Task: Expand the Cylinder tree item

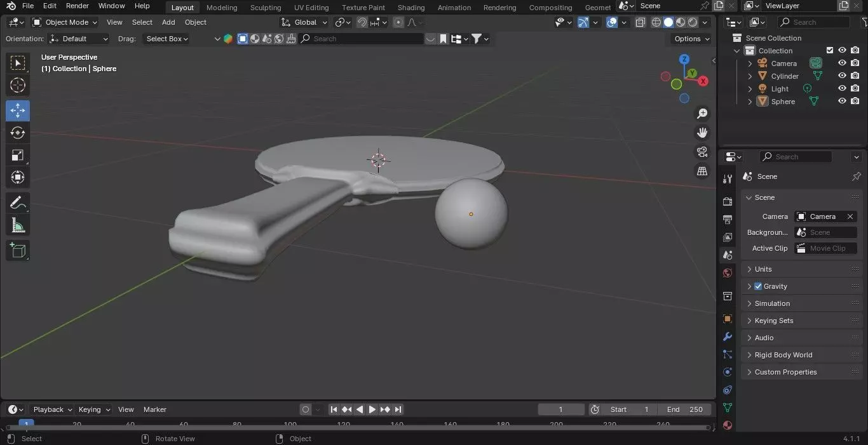Action: (750, 76)
